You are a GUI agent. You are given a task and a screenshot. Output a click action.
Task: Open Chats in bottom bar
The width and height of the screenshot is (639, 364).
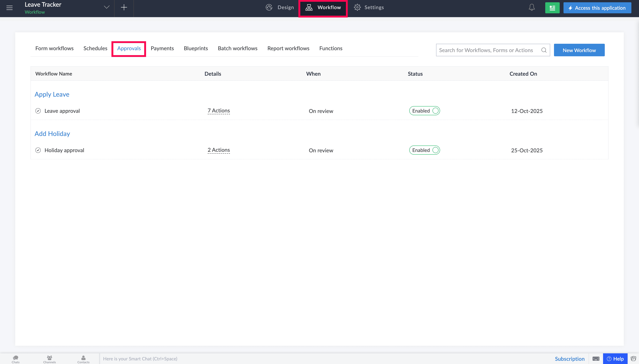point(16,359)
